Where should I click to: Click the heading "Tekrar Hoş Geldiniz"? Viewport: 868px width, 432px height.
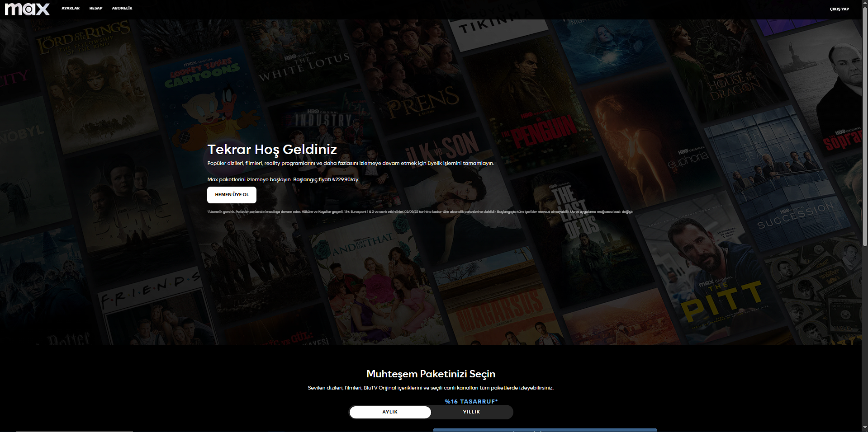(272, 149)
